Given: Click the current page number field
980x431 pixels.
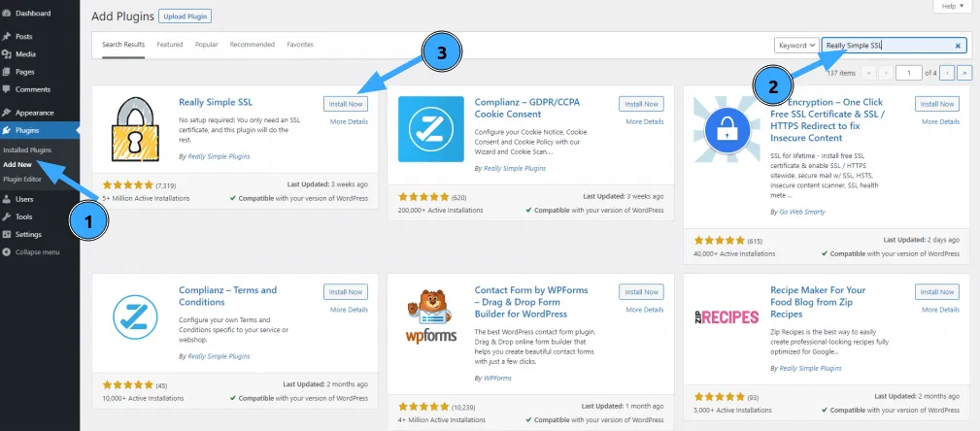Looking at the screenshot, I should (x=909, y=73).
